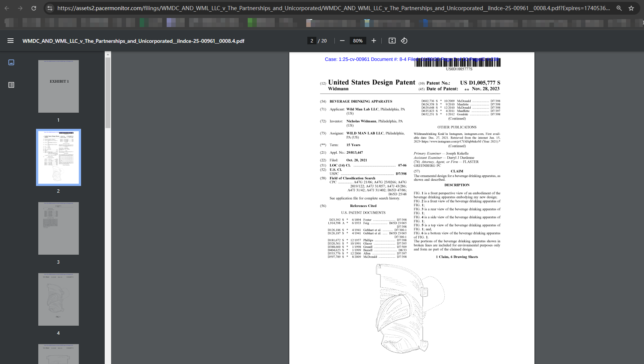Viewport: 644px width, 364px height.
Task: Show document outline view in sidebar
Action: [11, 85]
